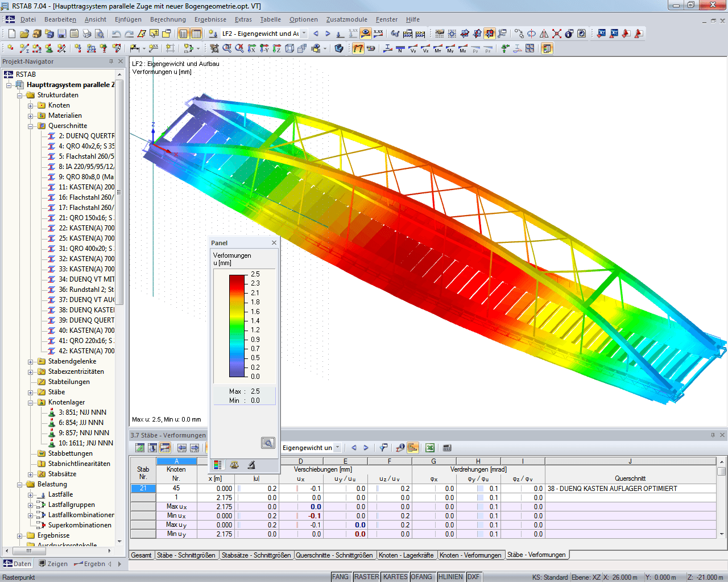The image size is (728, 582).
Task: Toggle the table display button
Action: click(x=196, y=34)
